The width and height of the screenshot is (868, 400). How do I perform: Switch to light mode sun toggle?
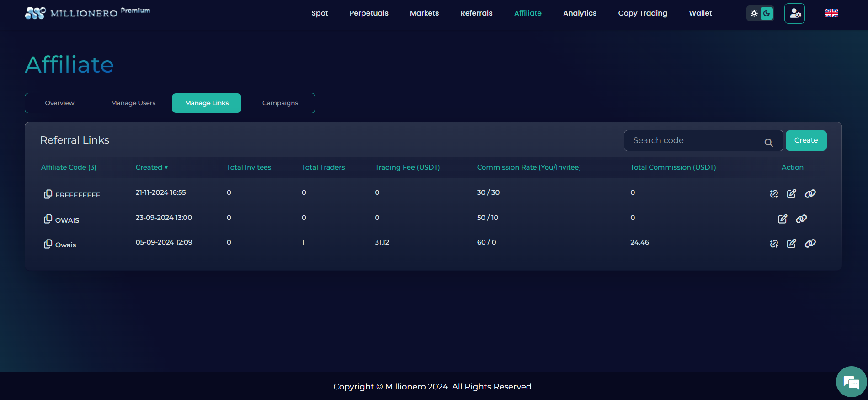[754, 13]
